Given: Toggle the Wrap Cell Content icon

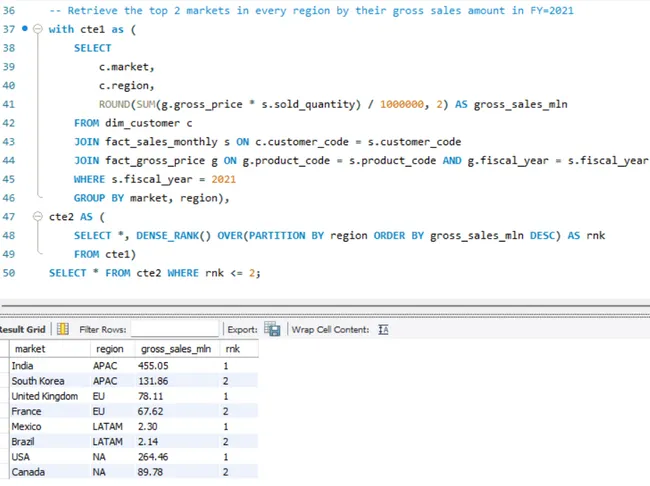Looking at the screenshot, I should pos(383,329).
